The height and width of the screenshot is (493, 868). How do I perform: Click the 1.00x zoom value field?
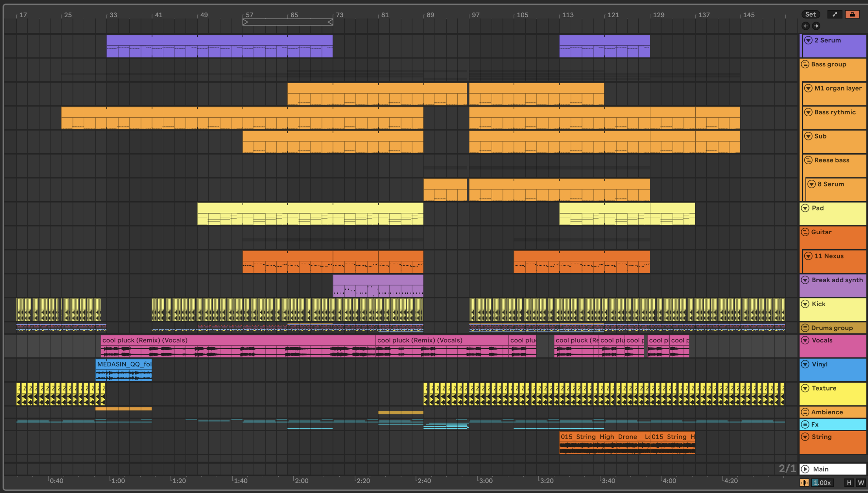pos(822,483)
